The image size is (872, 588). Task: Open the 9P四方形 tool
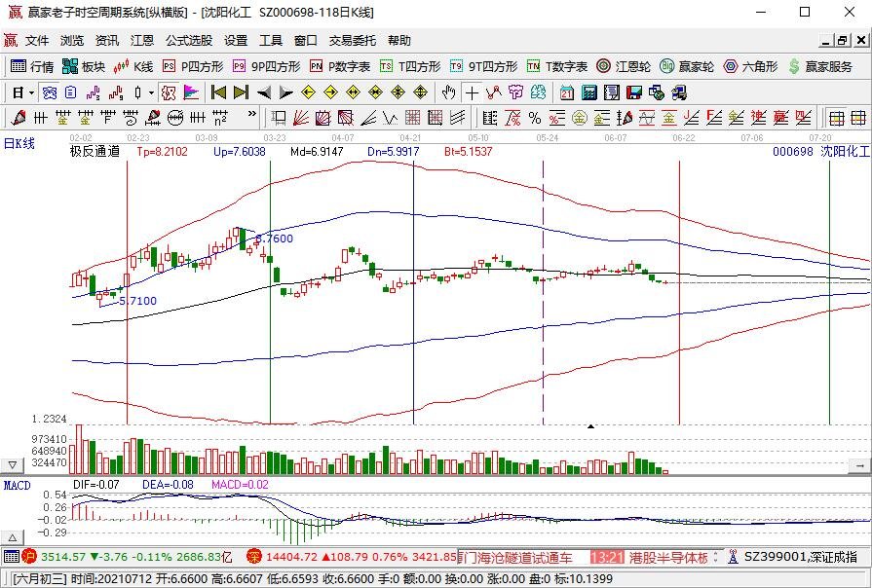(x=266, y=67)
